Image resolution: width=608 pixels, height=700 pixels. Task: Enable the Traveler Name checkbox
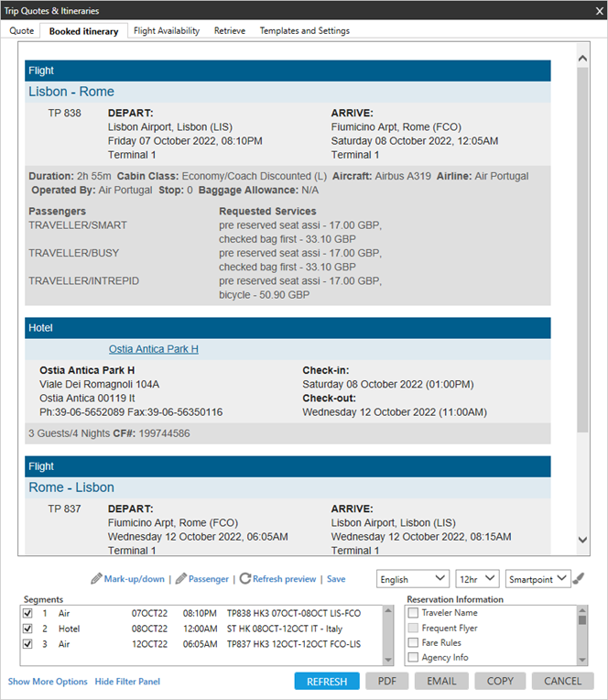tap(414, 612)
